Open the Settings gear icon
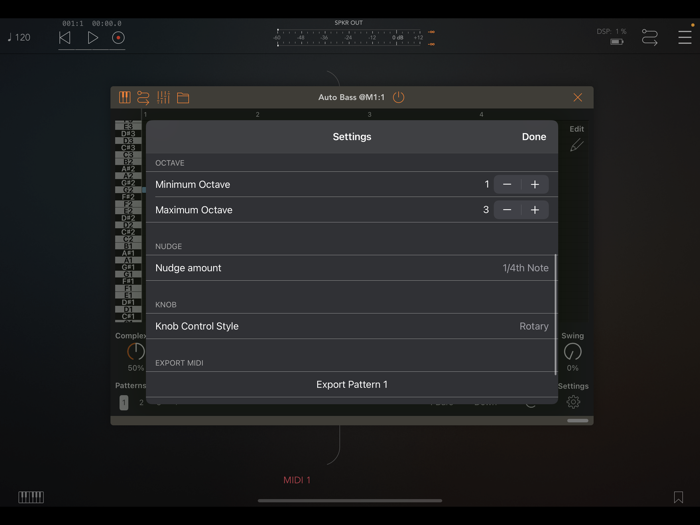This screenshot has width=700, height=525. pyautogui.click(x=573, y=402)
